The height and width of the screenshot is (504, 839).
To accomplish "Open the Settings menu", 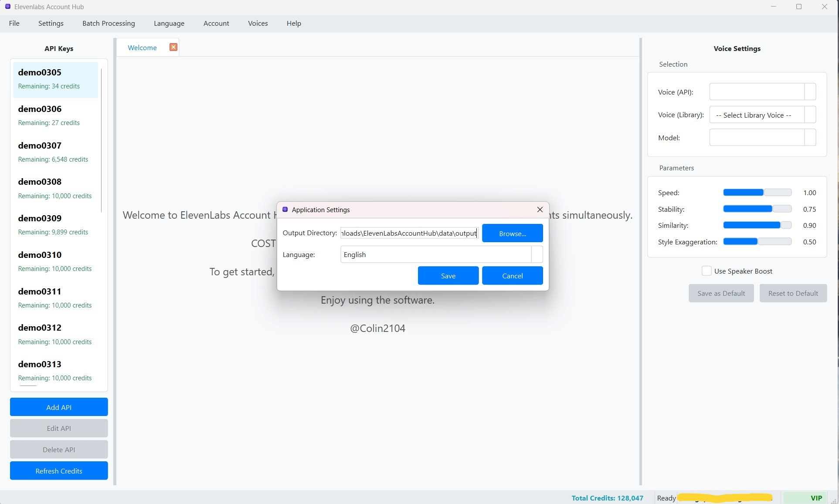I will (51, 24).
